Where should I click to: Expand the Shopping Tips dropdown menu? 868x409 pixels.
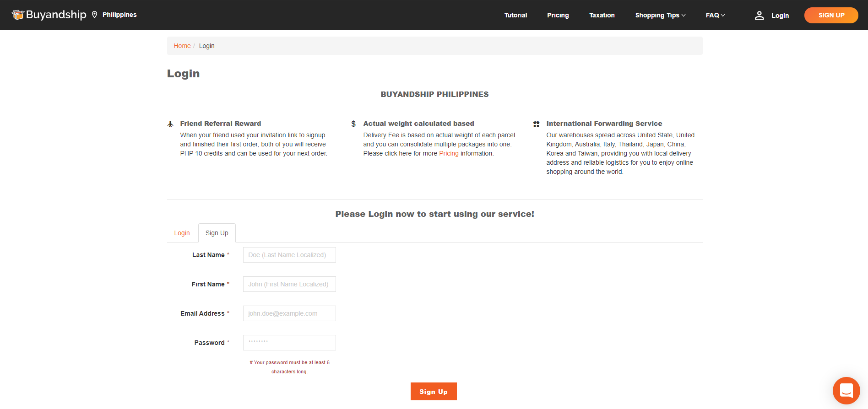pyautogui.click(x=660, y=15)
